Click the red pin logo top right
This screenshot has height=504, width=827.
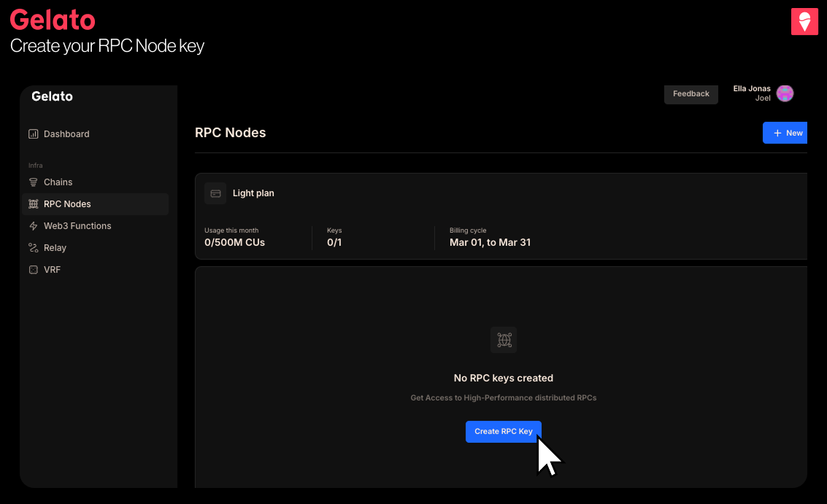click(x=804, y=22)
